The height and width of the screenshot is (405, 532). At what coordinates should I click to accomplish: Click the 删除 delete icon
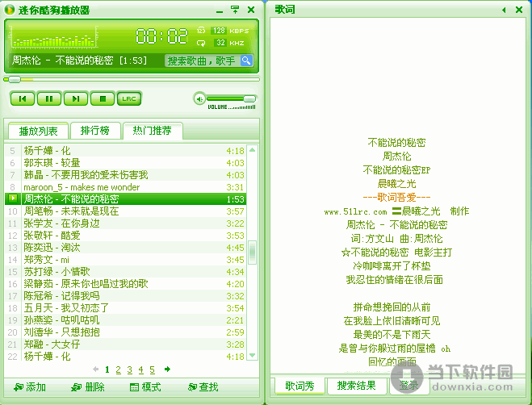75,387
